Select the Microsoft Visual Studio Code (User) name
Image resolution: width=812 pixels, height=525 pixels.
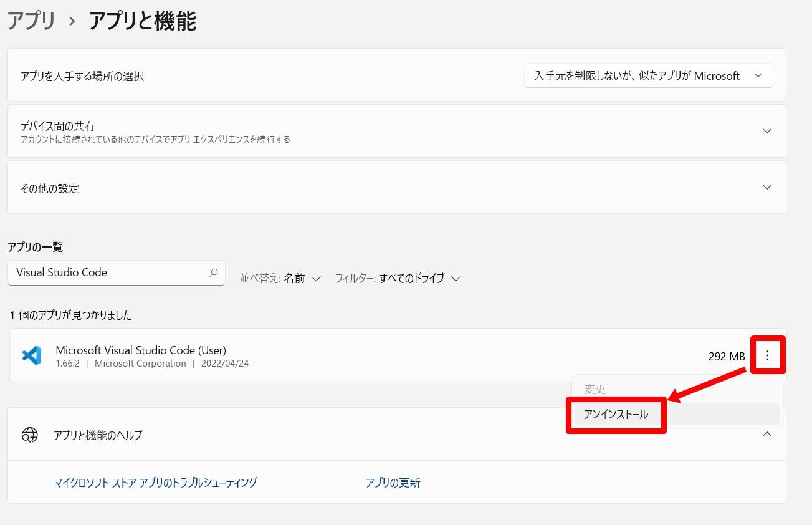(141, 350)
